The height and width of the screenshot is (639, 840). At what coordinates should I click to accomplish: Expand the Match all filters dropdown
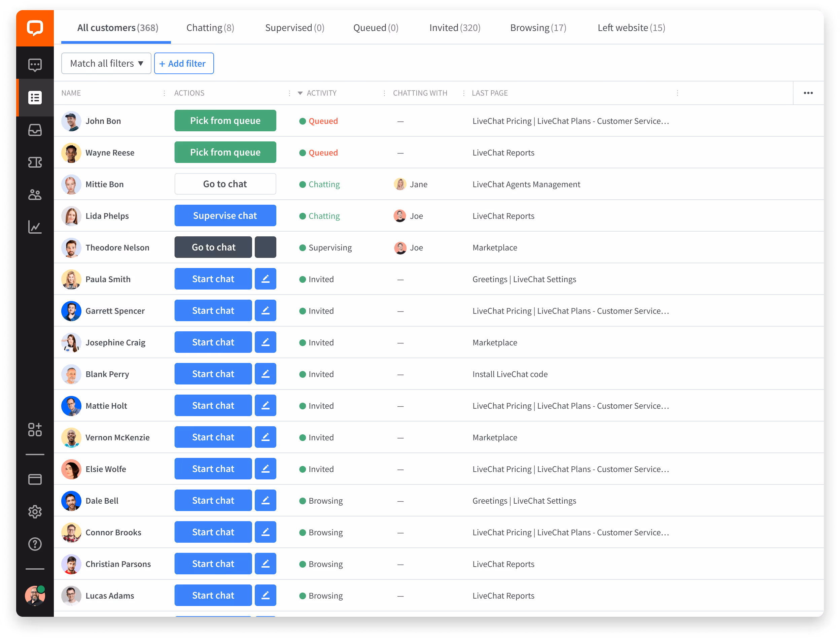[x=106, y=64]
